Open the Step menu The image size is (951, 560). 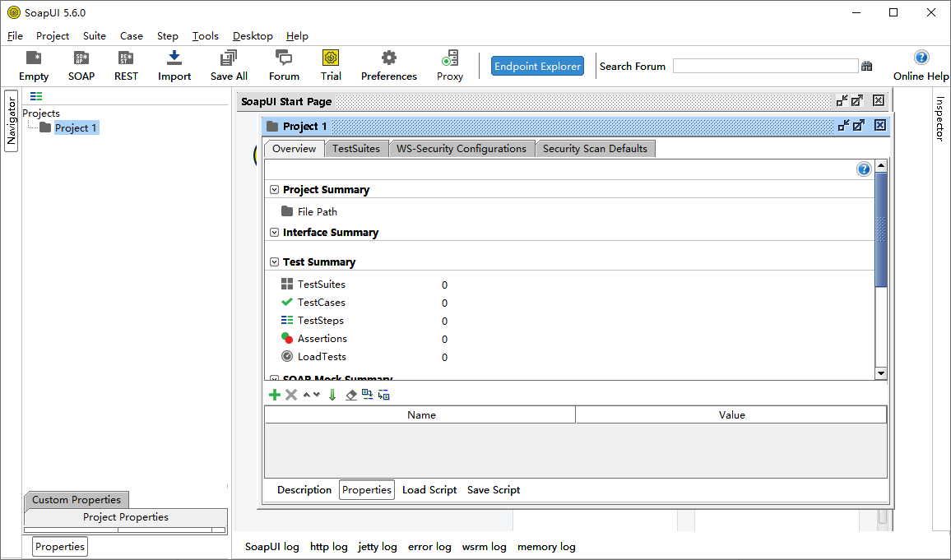coord(167,35)
